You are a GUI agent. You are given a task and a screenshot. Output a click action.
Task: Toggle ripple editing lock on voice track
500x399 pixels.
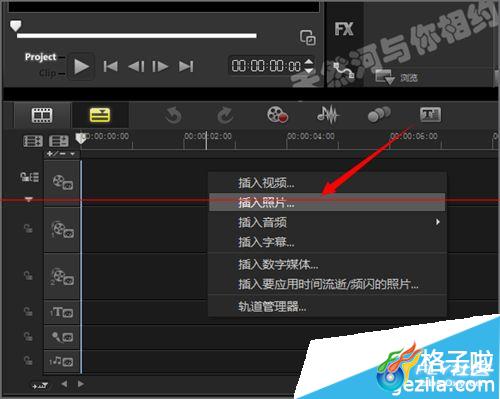(28, 336)
